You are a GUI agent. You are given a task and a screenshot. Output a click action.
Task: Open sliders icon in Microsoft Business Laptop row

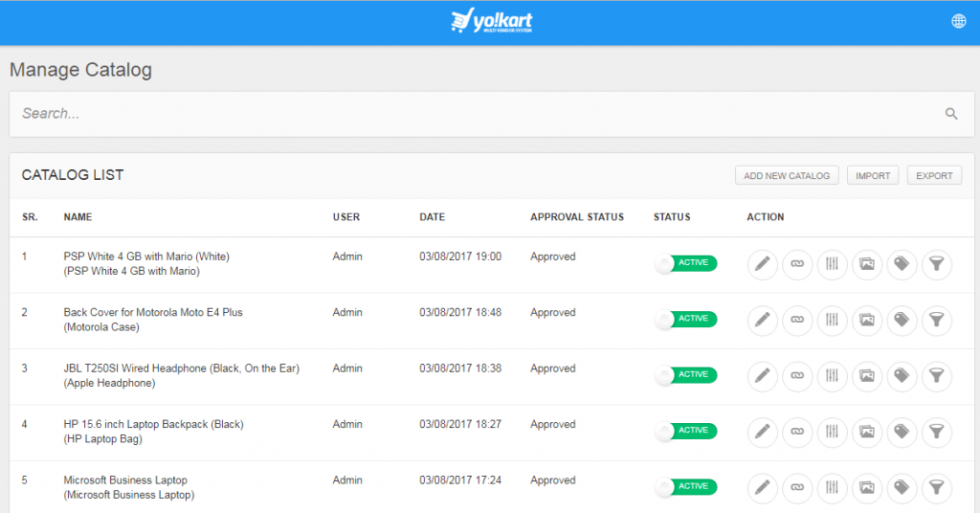coord(832,488)
